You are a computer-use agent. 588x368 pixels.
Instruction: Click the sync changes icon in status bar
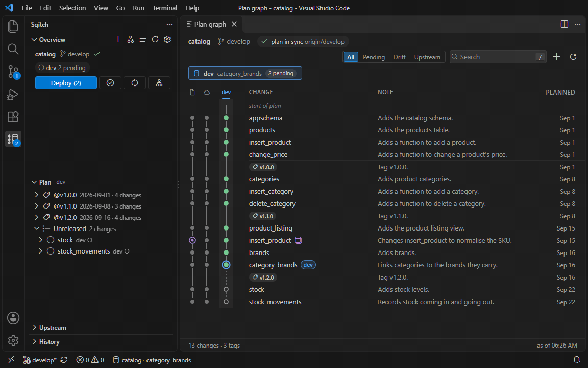tap(64, 360)
